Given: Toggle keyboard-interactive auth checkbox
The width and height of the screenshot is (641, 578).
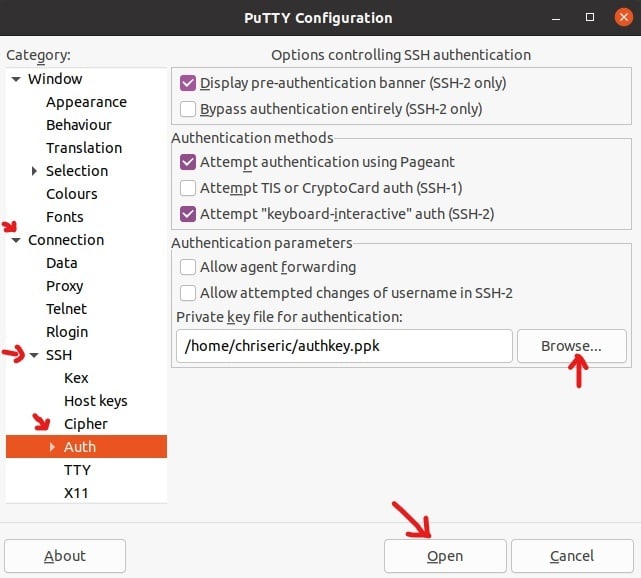Looking at the screenshot, I should tap(188, 214).
